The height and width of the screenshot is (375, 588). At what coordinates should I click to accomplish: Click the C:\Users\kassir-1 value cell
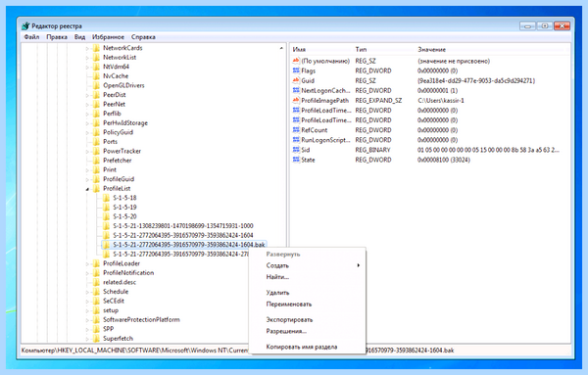coord(441,101)
